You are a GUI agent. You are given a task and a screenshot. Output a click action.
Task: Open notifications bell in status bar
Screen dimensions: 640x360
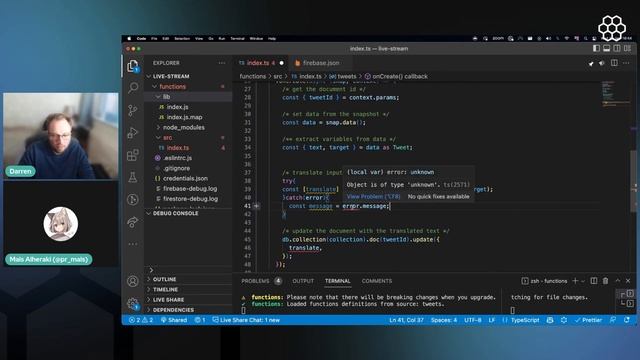(x=627, y=320)
